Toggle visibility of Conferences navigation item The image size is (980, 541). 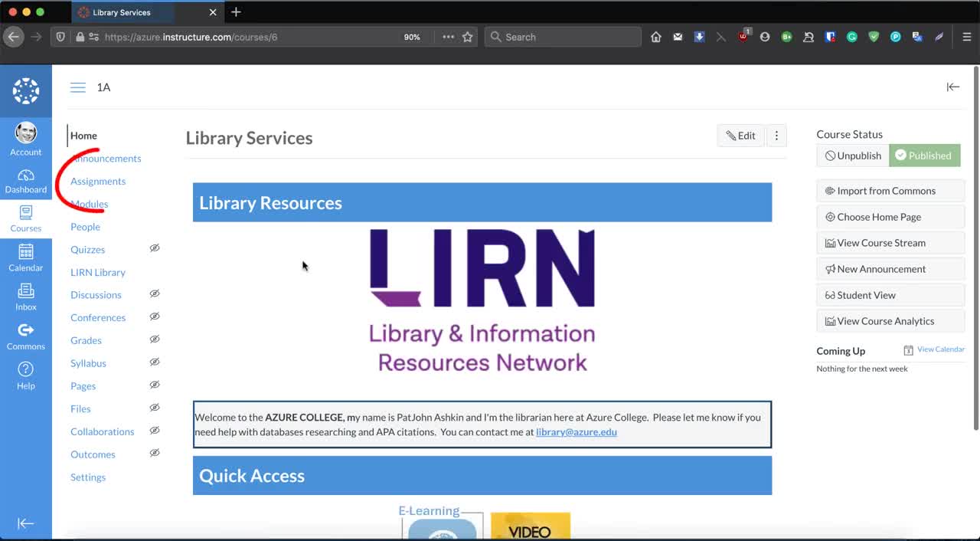[x=155, y=316]
